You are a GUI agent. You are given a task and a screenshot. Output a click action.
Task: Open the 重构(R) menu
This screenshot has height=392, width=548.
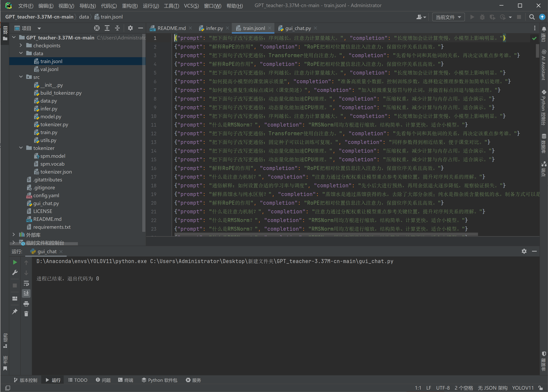pos(130,6)
